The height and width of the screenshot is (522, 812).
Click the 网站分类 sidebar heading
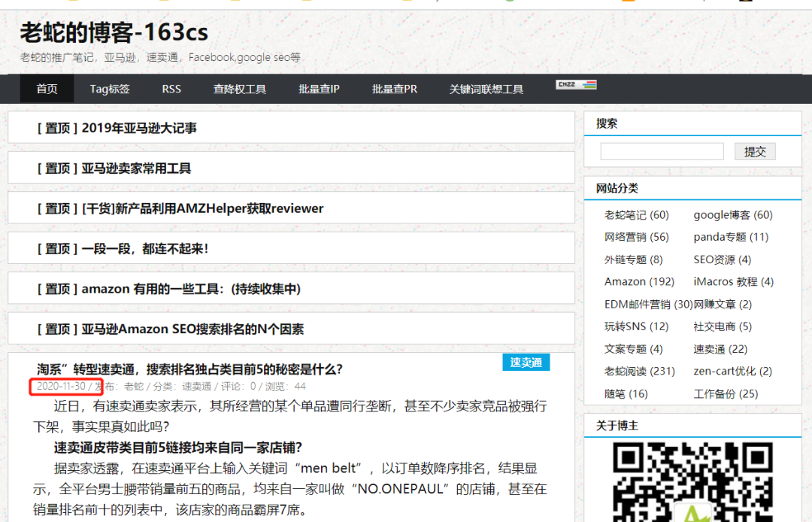tap(617, 189)
